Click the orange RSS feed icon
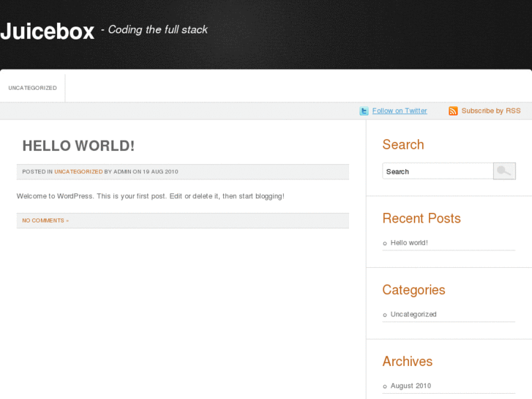 [x=453, y=111]
